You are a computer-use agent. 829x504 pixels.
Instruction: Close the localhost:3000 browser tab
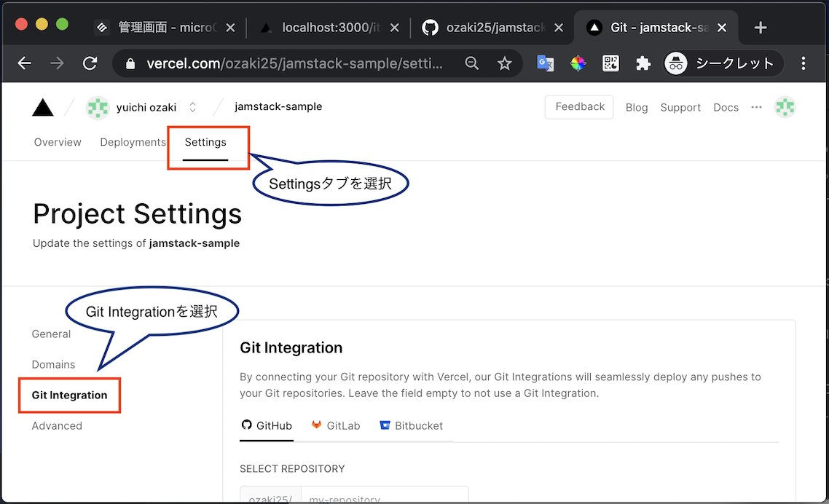coord(394,28)
